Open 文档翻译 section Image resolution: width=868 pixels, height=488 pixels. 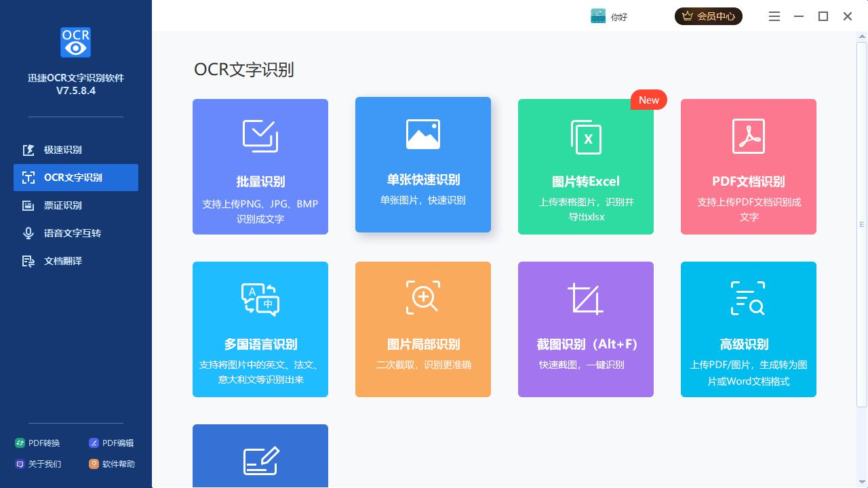pos(76,261)
